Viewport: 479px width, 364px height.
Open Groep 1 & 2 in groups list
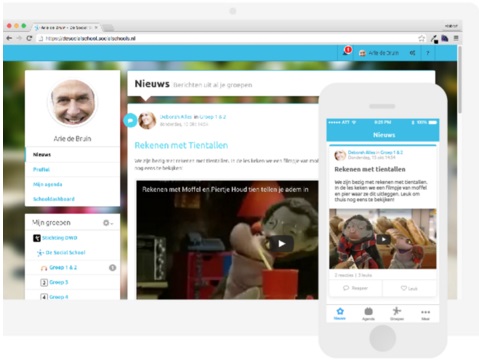coord(59,267)
